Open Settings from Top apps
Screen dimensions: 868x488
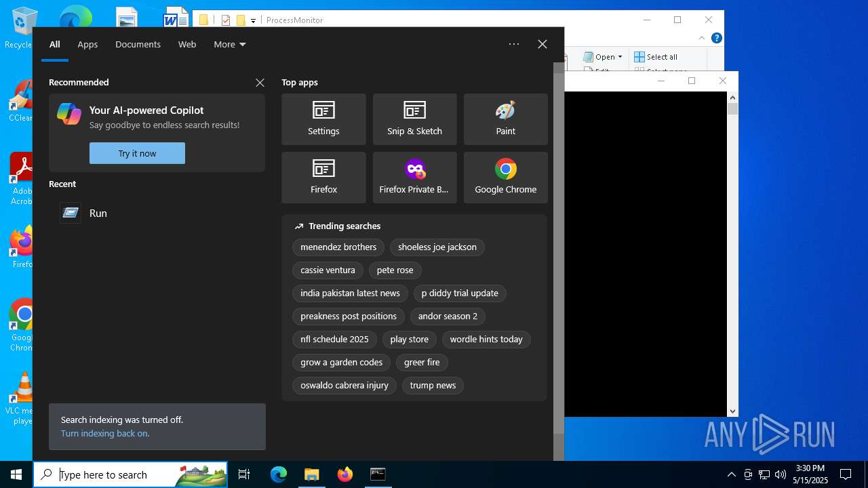323,119
